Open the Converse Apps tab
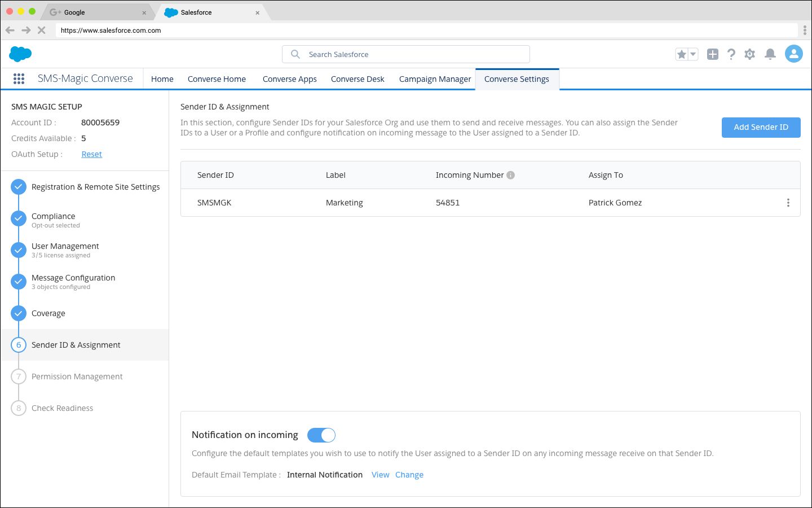 (x=290, y=79)
